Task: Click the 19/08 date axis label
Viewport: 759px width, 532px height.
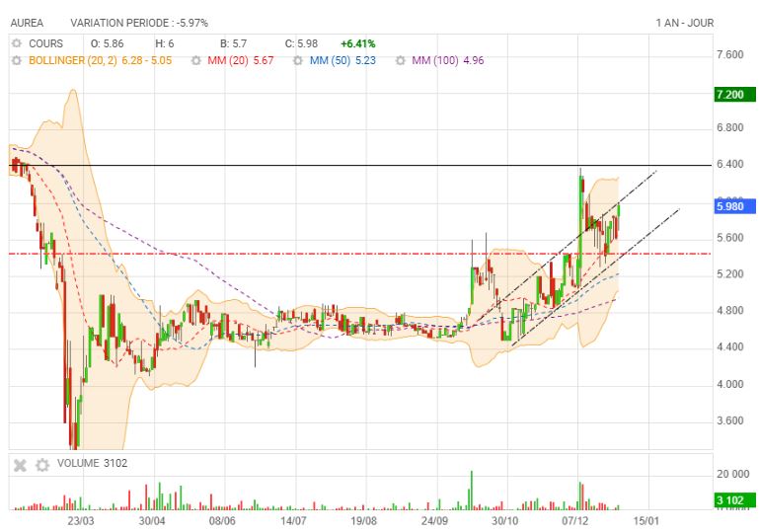Action: point(363,521)
